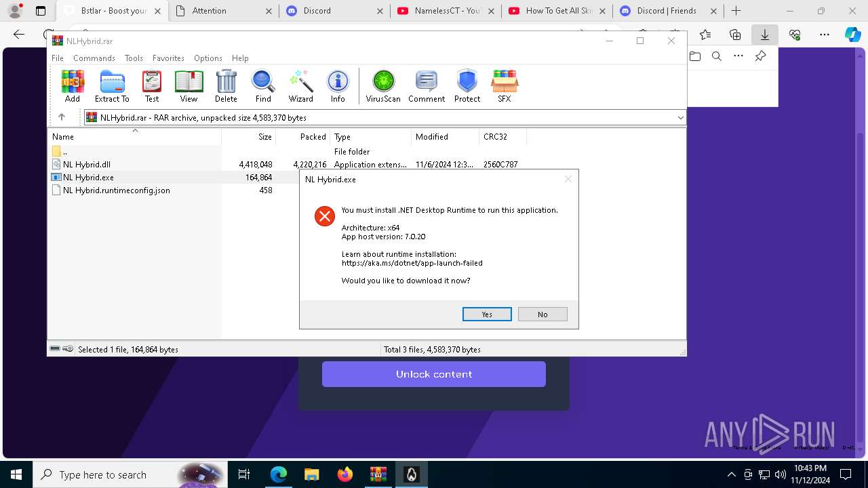Select NL Hybrid.exe file
868x488 pixels.
pos(88,177)
